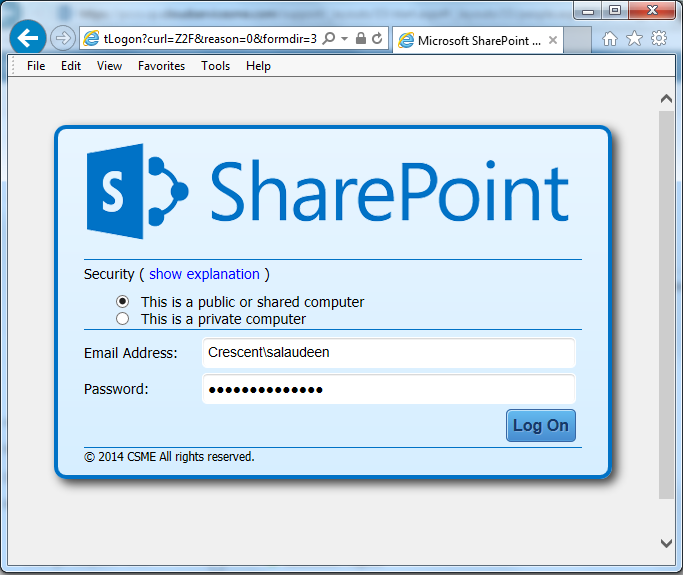
Task: Click the Email Address input field
Action: [x=389, y=352]
